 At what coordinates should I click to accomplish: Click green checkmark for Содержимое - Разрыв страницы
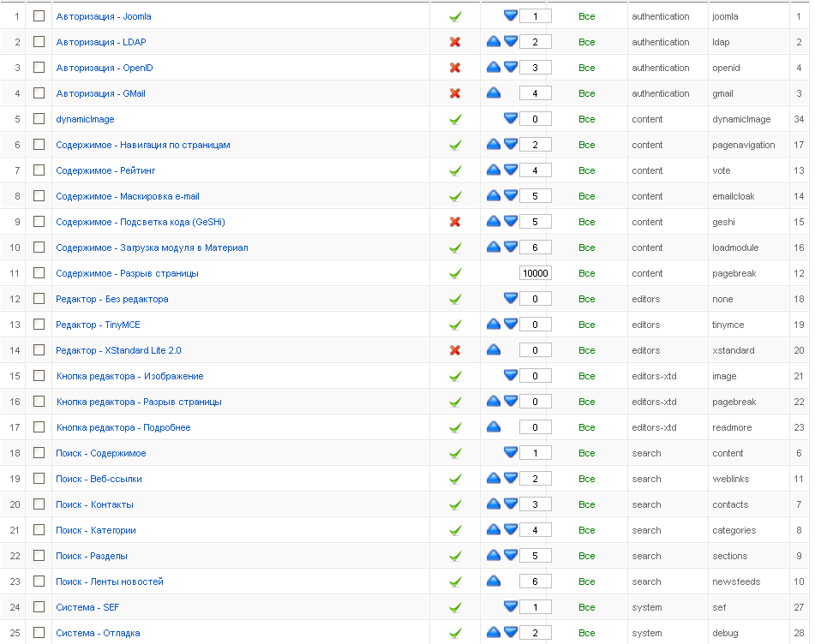click(x=455, y=273)
